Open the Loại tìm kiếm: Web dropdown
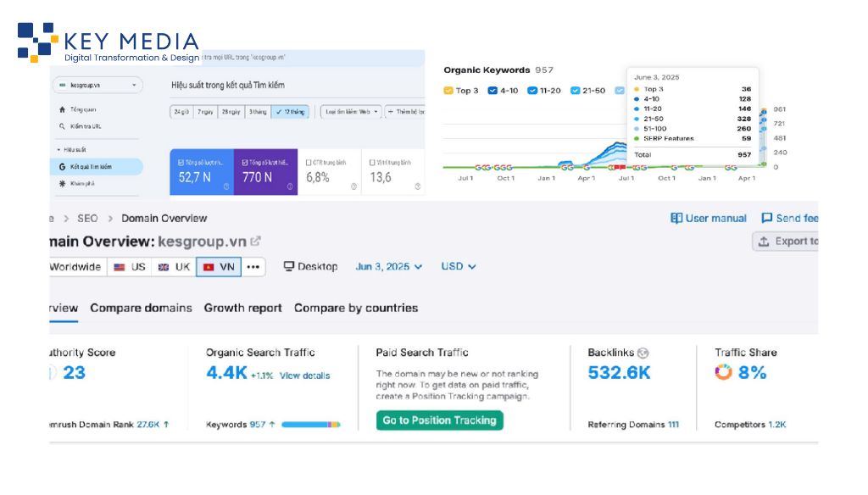 (x=352, y=112)
